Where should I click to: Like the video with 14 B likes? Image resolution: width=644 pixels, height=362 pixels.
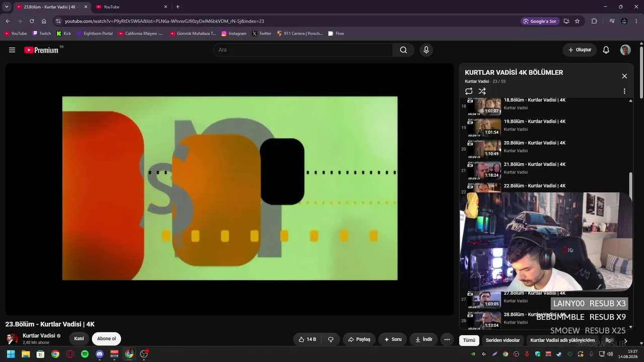click(307, 339)
